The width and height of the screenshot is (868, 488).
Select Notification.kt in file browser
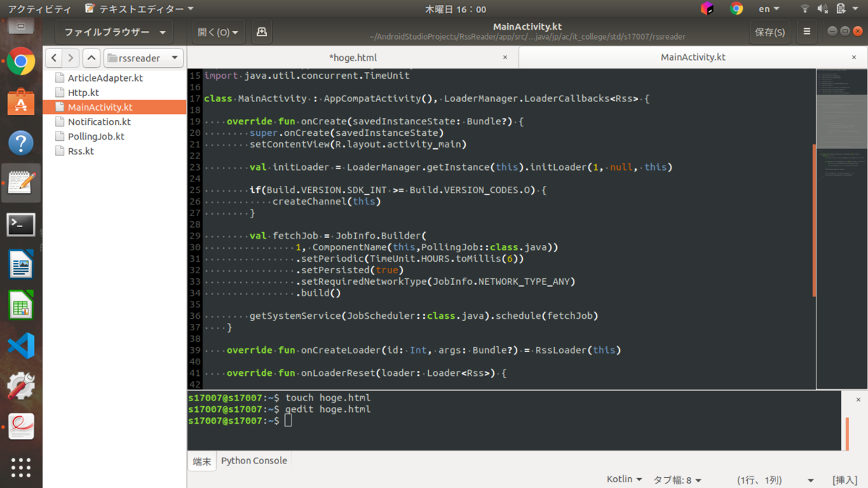(x=99, y=121)
